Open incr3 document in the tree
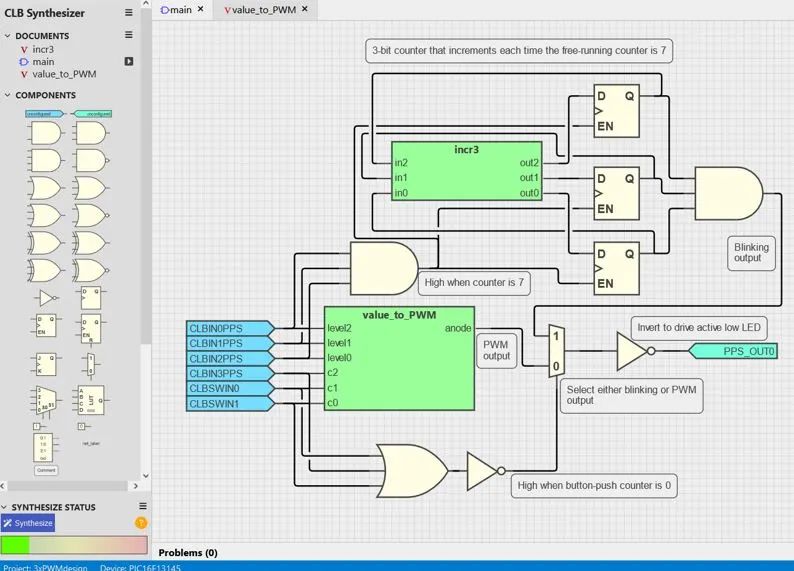The width and height of the screenshot is (794, 571). coord(43,49)
